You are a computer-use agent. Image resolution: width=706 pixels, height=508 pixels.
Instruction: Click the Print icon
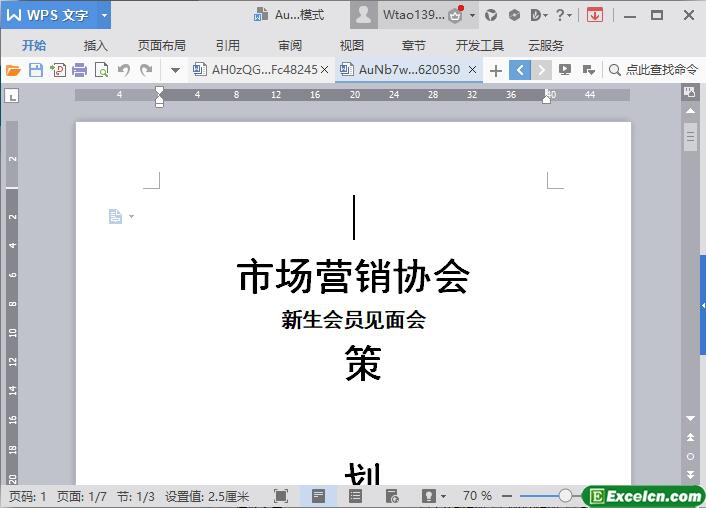(x=80, y=70)
